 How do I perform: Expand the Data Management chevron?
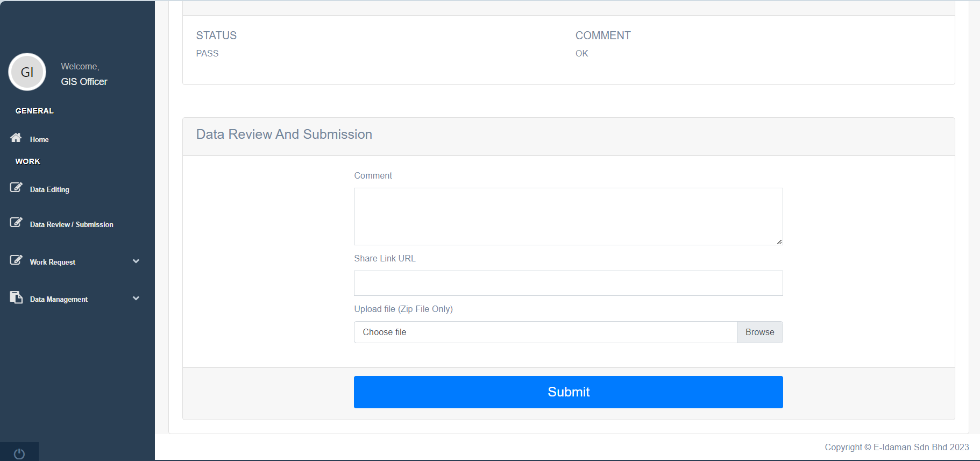coord(136,299)
